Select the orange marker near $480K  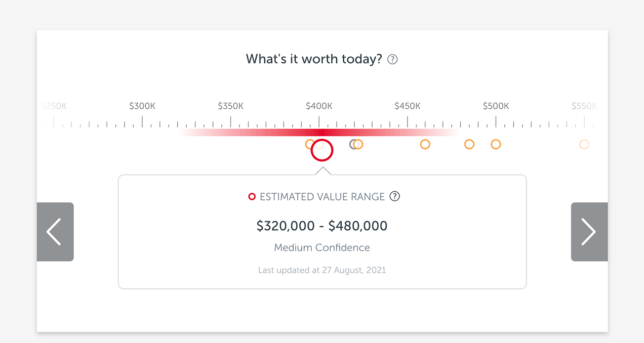coord(496,144)
